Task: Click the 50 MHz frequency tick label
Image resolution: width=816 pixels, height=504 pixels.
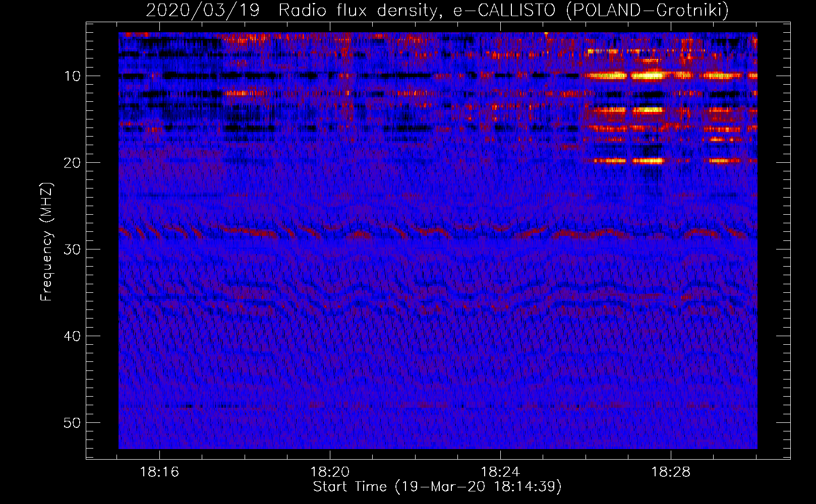Action: click(x=73, y=423)
